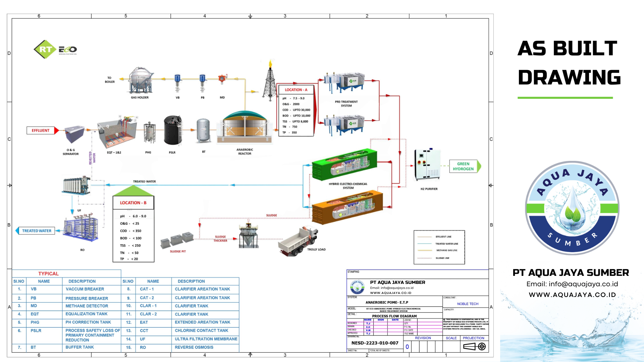Click the green Hybrid Electro-Chemical container
644x362 pixels.
click(344, 165)
